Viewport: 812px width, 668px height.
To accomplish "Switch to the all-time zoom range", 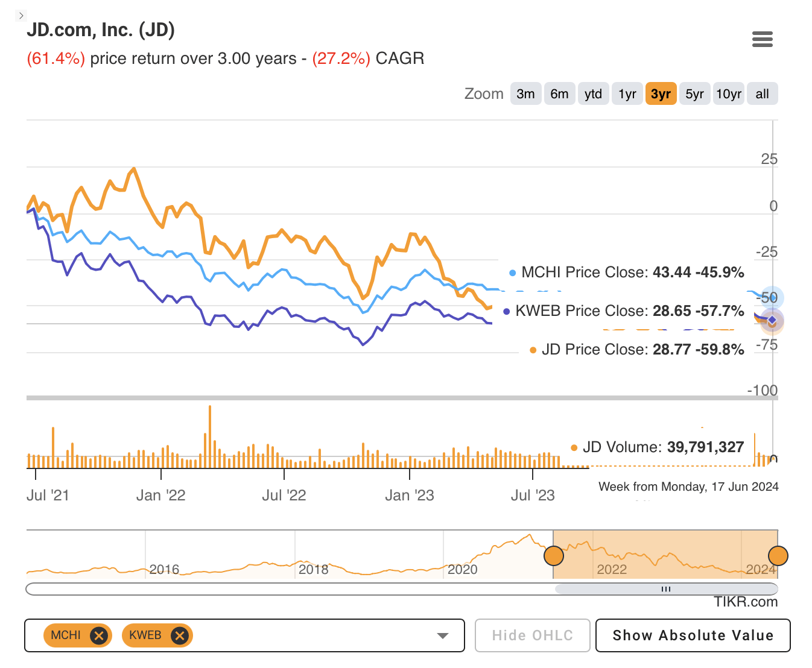I will tap(762, 93).
